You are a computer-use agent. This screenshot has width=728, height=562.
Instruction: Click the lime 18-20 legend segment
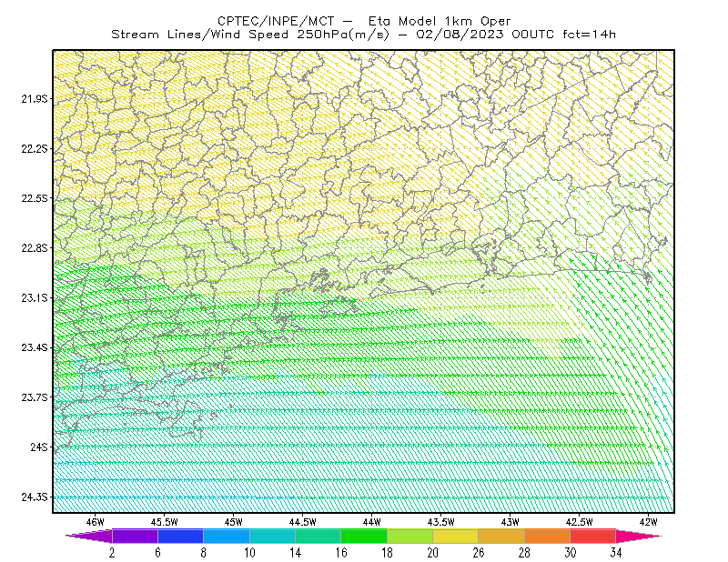point(409,536)
